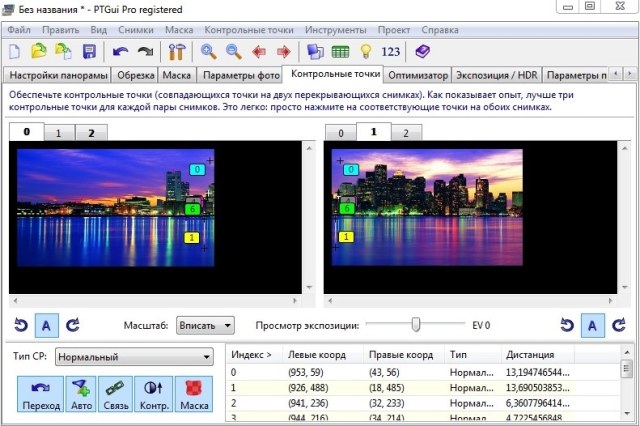The image size is (640, 426).
Task: Click the Авто button
Action: pos(83,395)
